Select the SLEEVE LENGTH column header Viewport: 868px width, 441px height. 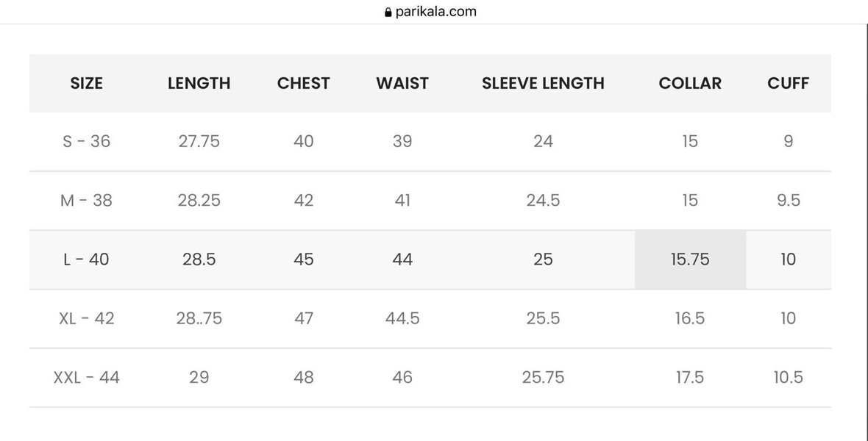(x=543, y=83)
